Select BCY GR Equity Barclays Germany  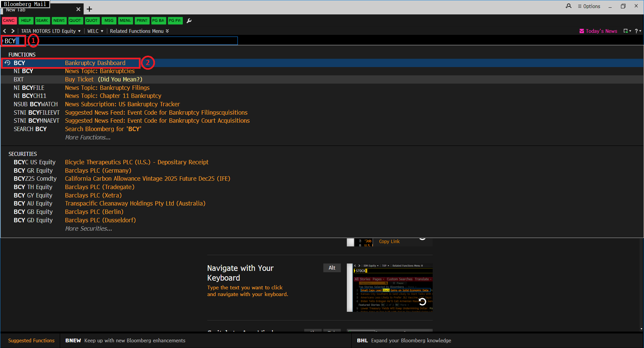(x=322, y=170)
